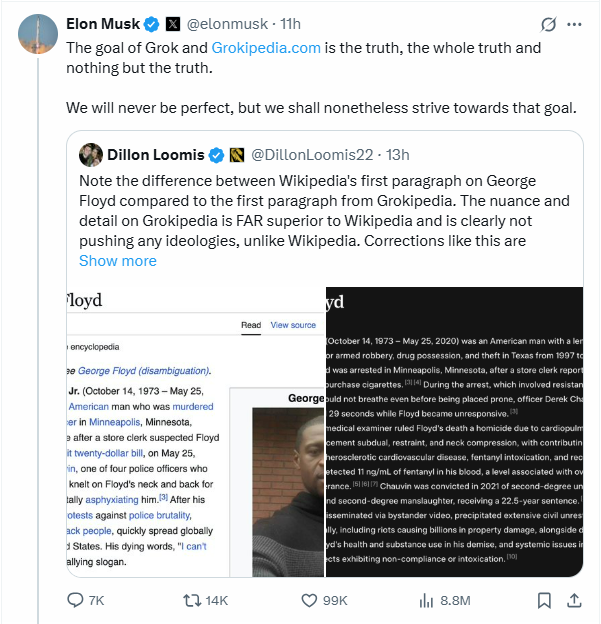Screen dimensions: 601x624
Task: Open the dark Grokipedia screenshot image
Action: tap(454, 432)
